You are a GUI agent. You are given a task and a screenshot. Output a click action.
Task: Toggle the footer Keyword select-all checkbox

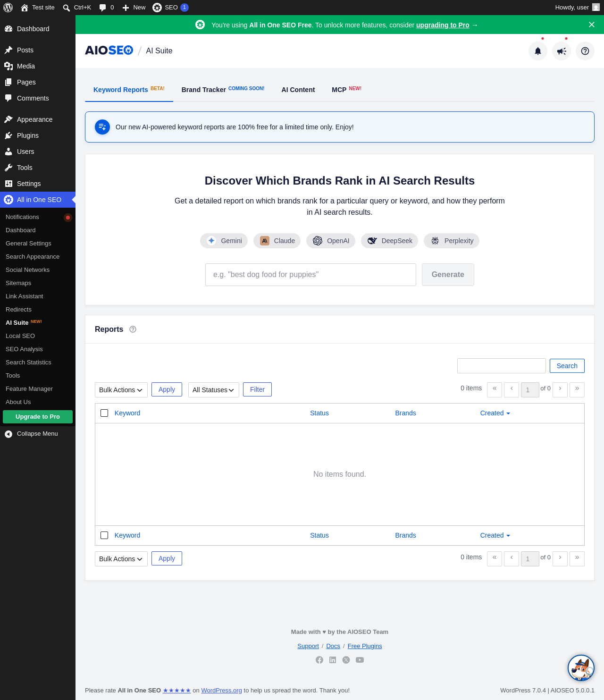[x=105, y=535]
